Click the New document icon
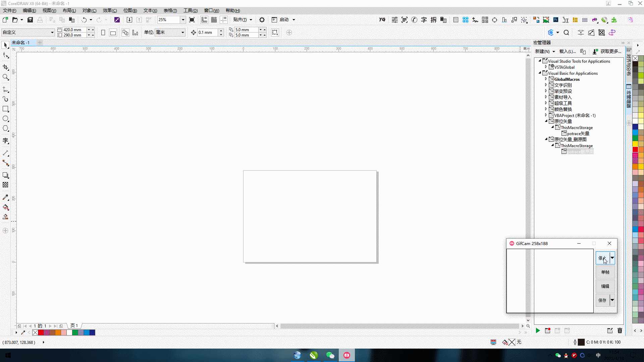 pos(5,20)
